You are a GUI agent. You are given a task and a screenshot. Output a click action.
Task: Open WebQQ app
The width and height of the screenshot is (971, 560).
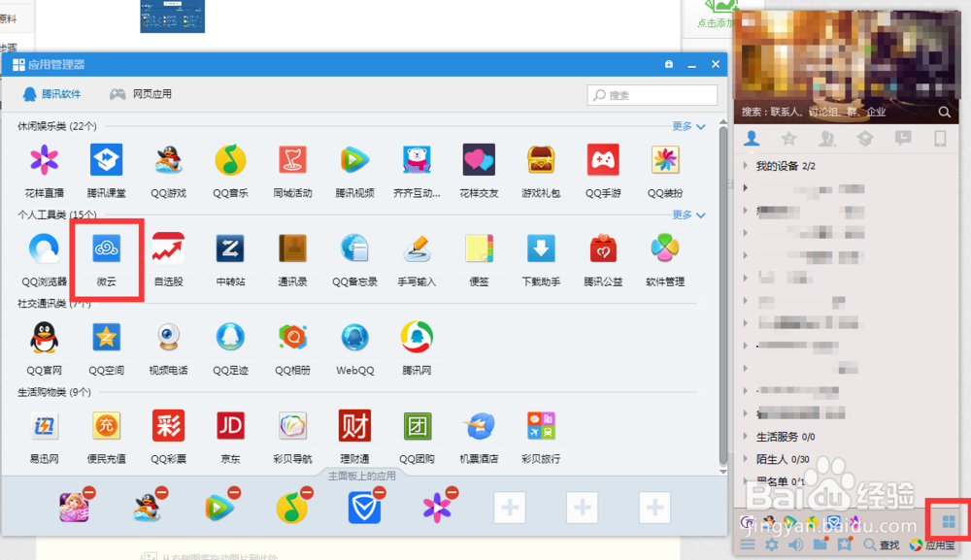point(354,337)
